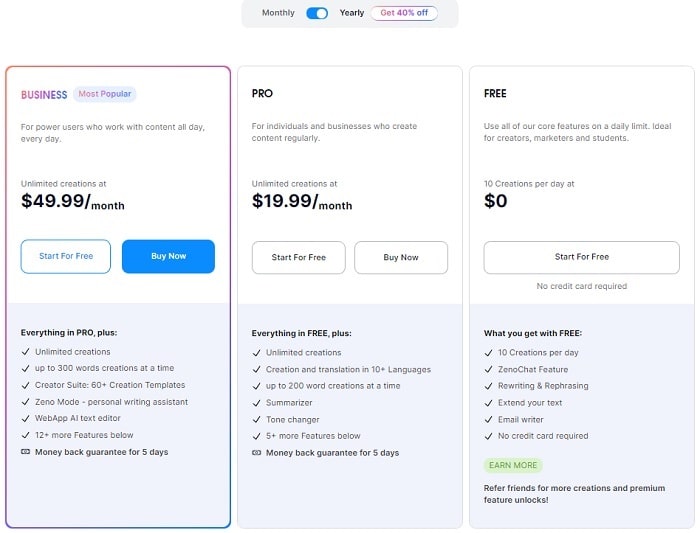Image resolution: width=700 pixels, height=533 pixels.
Task: Click checkmark beside Creator Suite templates
Action: (x=26, y=385)
